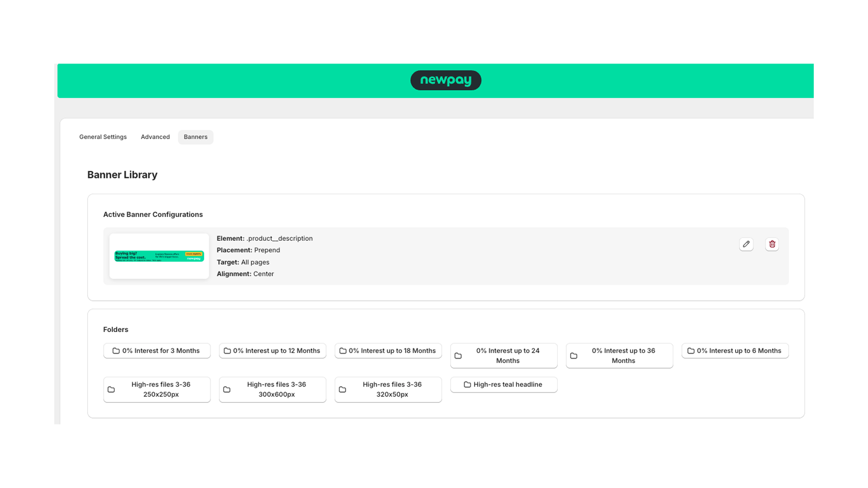This screenshot has width=868, height=488.
Task: Switch to the Advanced tab
Action: (x=155, y=137)
